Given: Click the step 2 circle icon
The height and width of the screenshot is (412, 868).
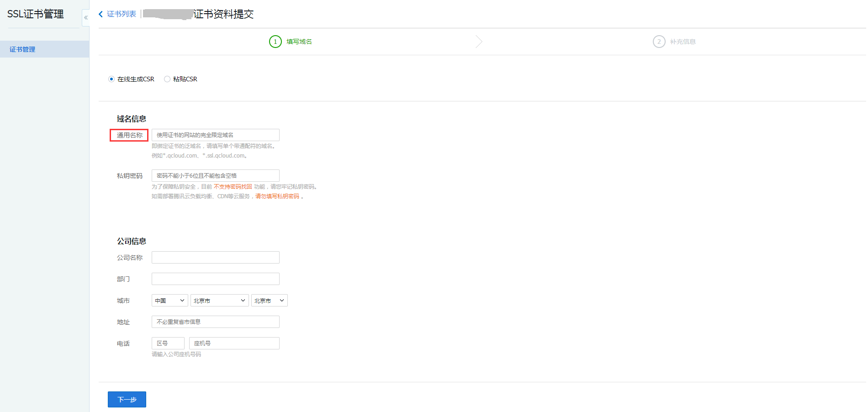Looking at the screenshot, I should [659, 42].
